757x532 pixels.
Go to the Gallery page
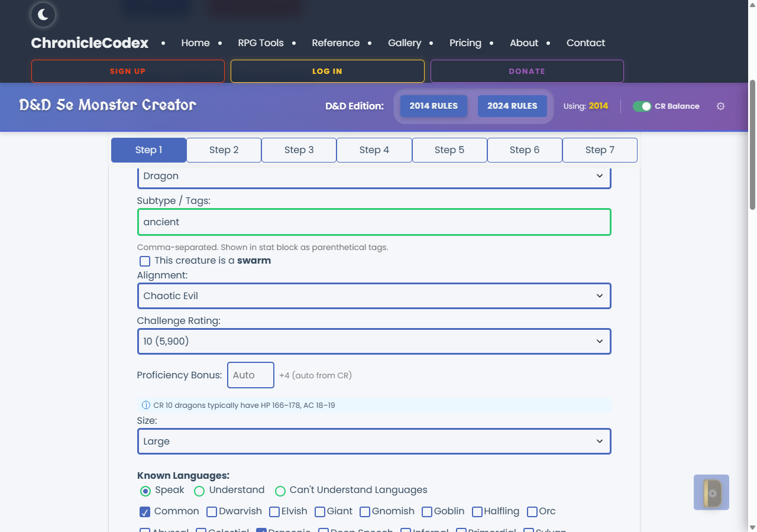[405, 43]
